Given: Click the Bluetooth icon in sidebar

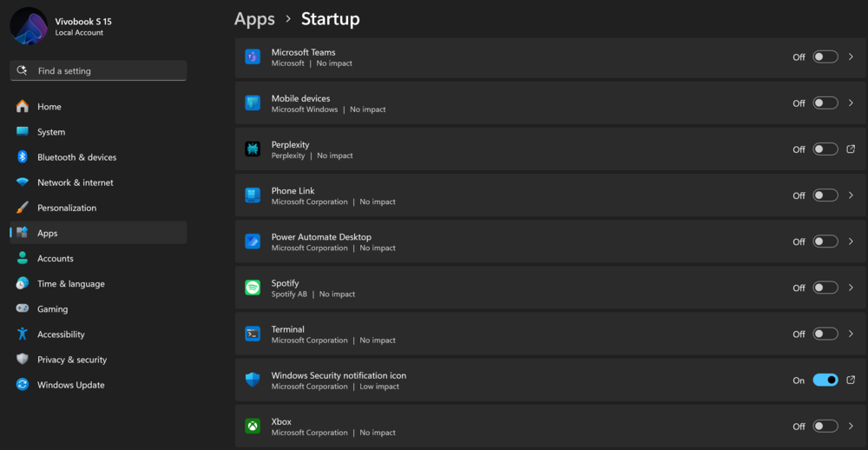Looking at the screenshot, I should pyautogui.click(x=23, y=157).
